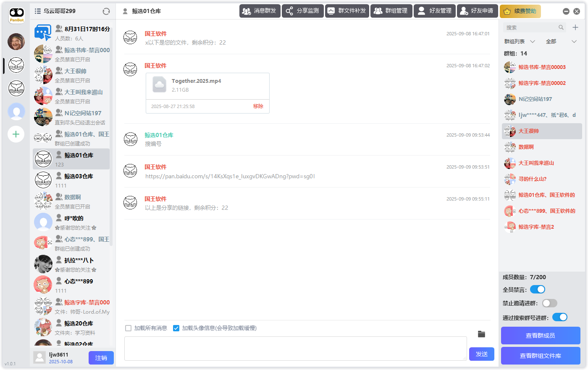Viewport: 588px width, 370px height.
Task: Open 查看群组文件库 file library
Action: 541,355
